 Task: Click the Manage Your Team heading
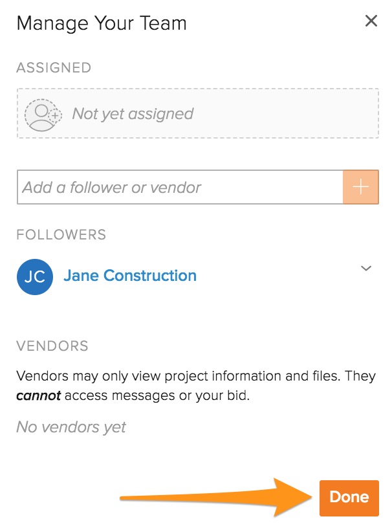pyautogui.click(x=102, y=24)
